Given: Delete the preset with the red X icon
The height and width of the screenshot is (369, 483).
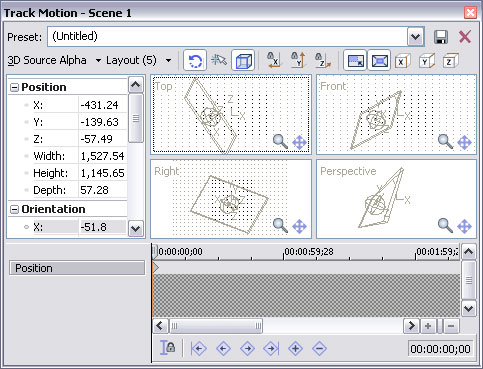Looking at the screenshot, I should point(465,37).
